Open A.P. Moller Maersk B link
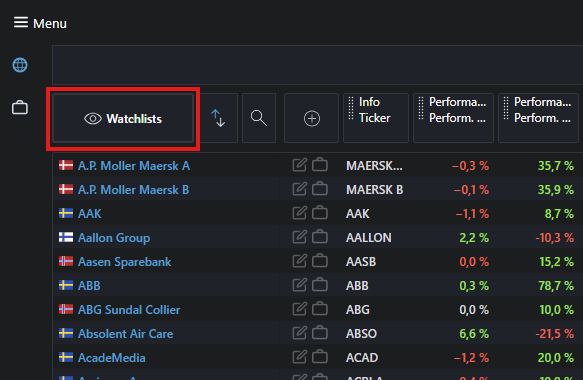 133,190
